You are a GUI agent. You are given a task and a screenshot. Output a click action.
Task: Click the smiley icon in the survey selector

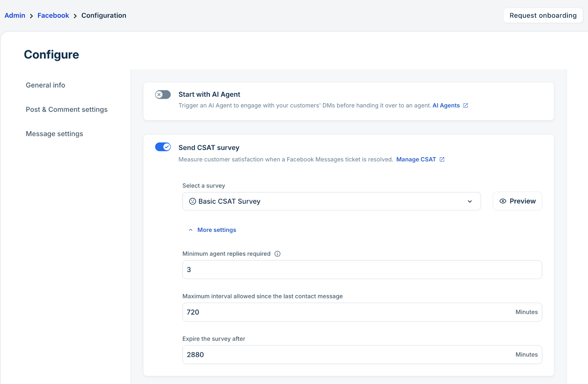(193, 201)
